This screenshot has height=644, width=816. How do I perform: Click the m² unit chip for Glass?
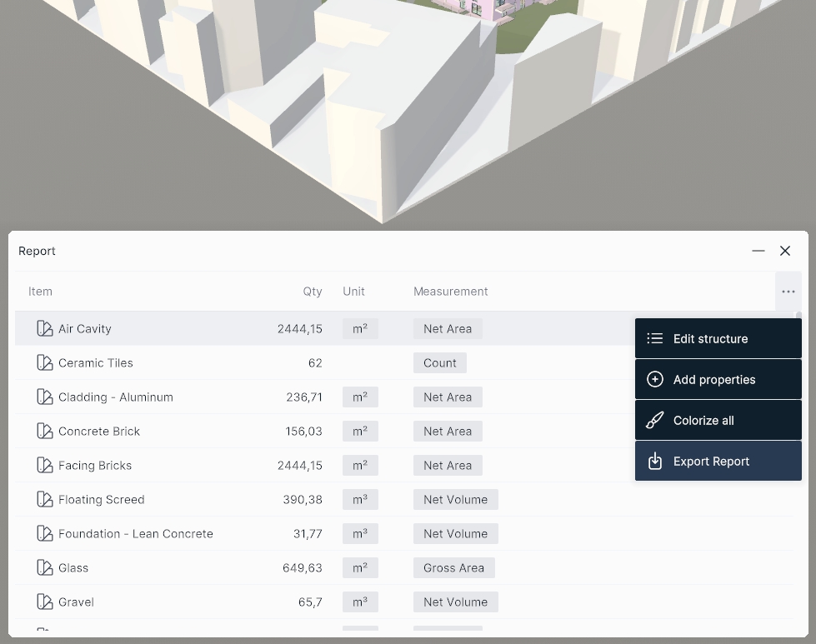pyautogui.click(x=360, y=568)
